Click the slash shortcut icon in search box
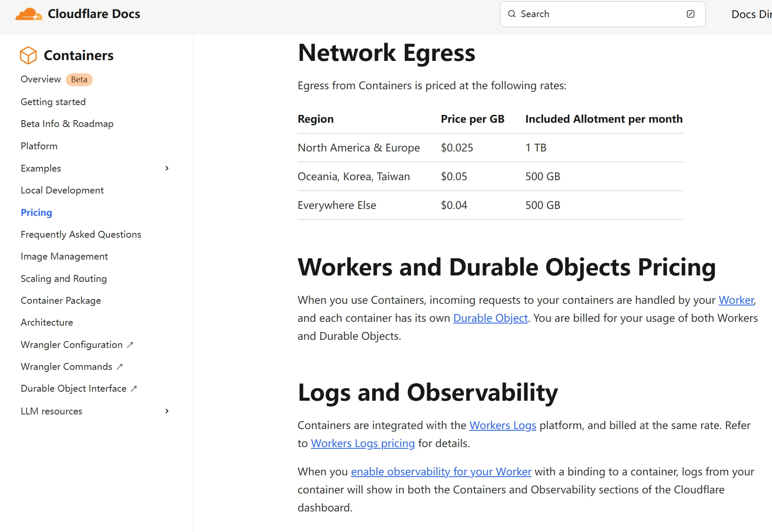 click(690, 14)
